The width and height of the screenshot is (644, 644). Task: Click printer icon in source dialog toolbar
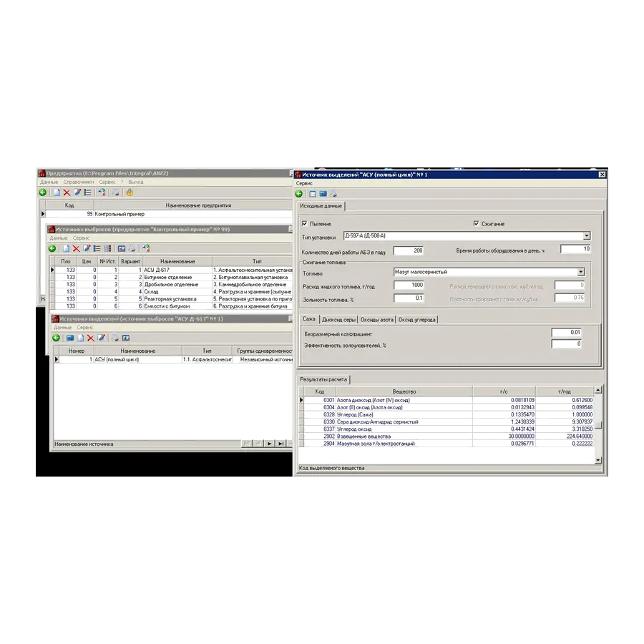[x=333, y=193]
